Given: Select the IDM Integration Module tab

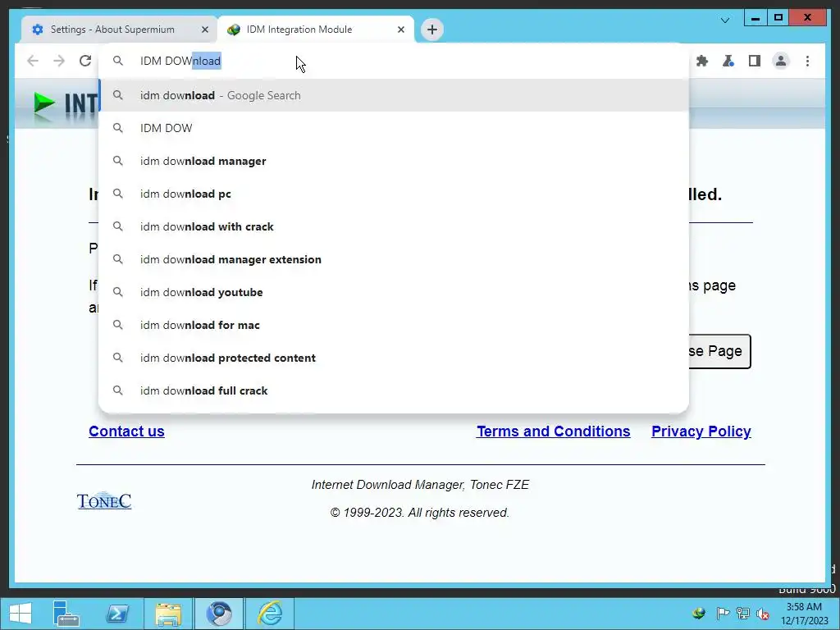Looking at the screenshot, I should pyautogui.click(x=315, y=30).
